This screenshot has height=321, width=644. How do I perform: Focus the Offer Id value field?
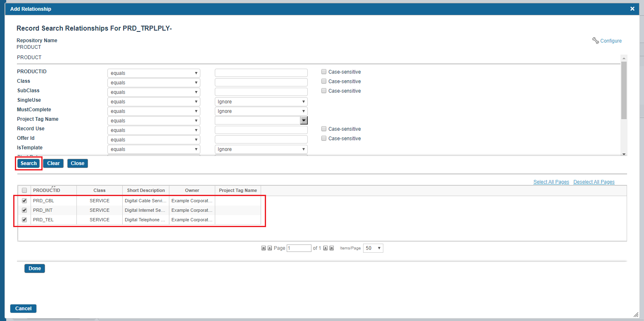pos(261,140)
